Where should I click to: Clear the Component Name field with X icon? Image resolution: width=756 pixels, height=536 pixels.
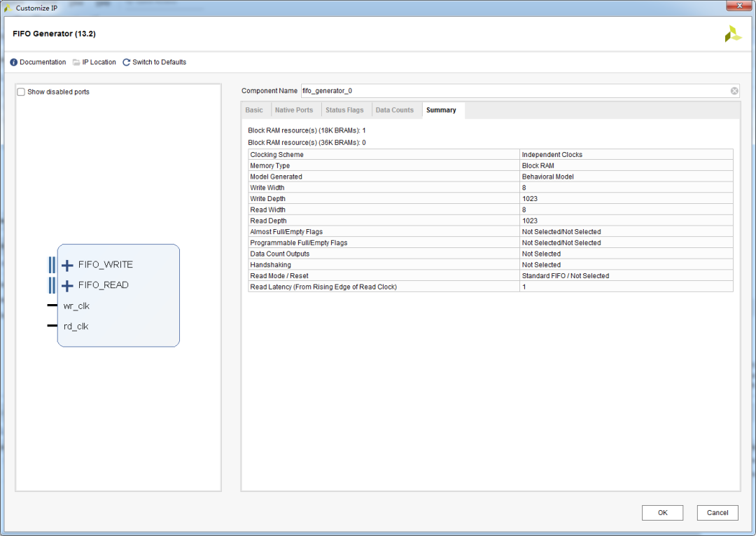(x=734, y=90)
